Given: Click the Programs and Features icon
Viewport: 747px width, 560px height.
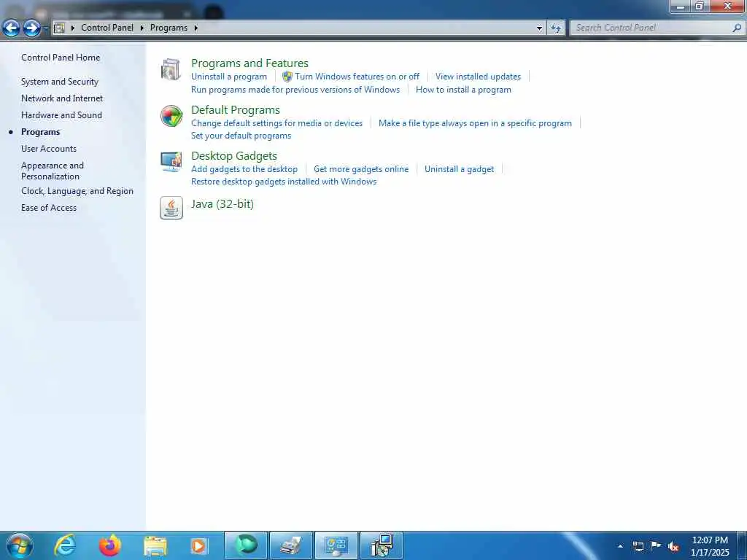Looking at the screenshot, I should 171,69.
